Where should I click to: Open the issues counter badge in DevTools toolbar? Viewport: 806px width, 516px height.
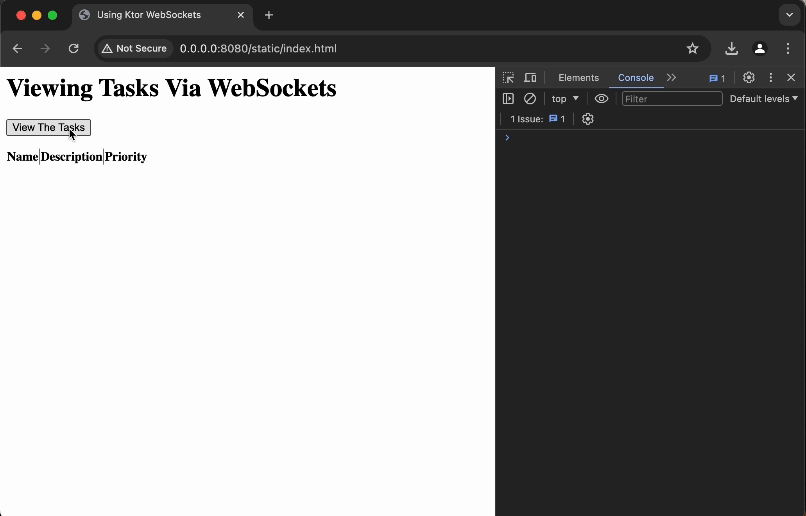(x=717, y=78)
